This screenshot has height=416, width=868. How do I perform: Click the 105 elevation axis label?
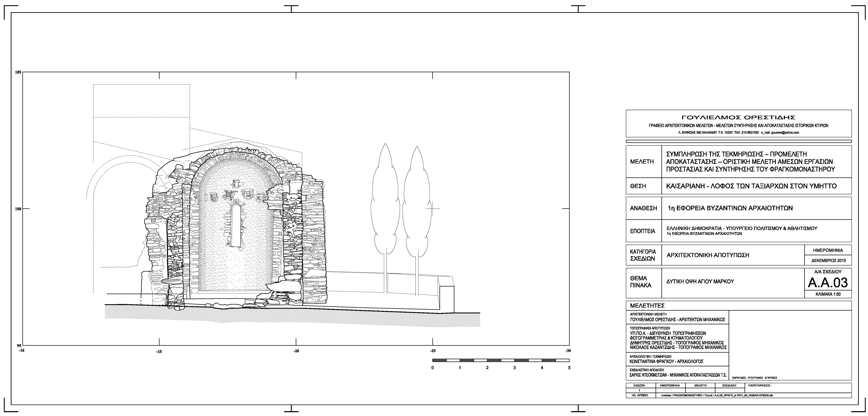tap(18, 72)
